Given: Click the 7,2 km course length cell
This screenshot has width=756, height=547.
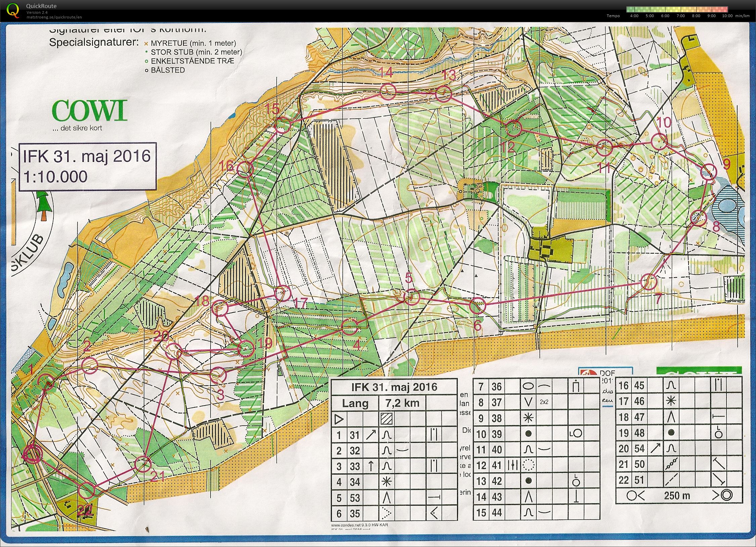Looking at the screenshot, I should 402,403.
